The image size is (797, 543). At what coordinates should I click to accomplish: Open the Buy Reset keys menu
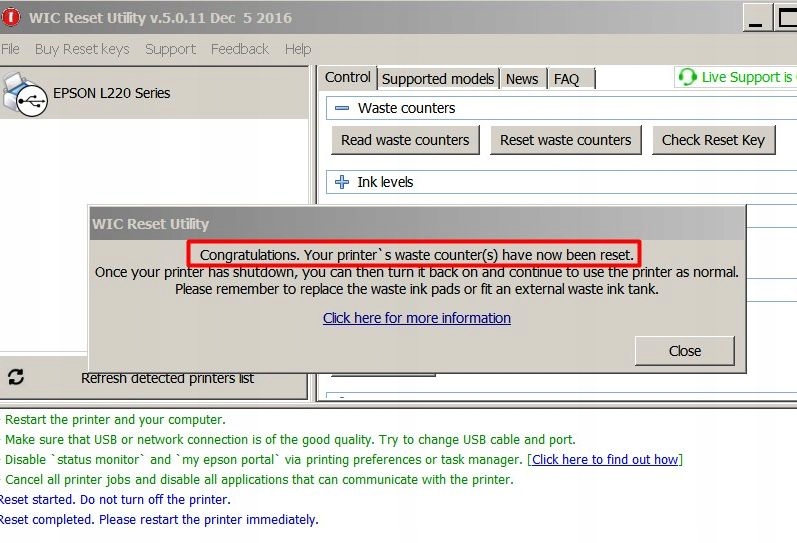[x=82, y=49]
